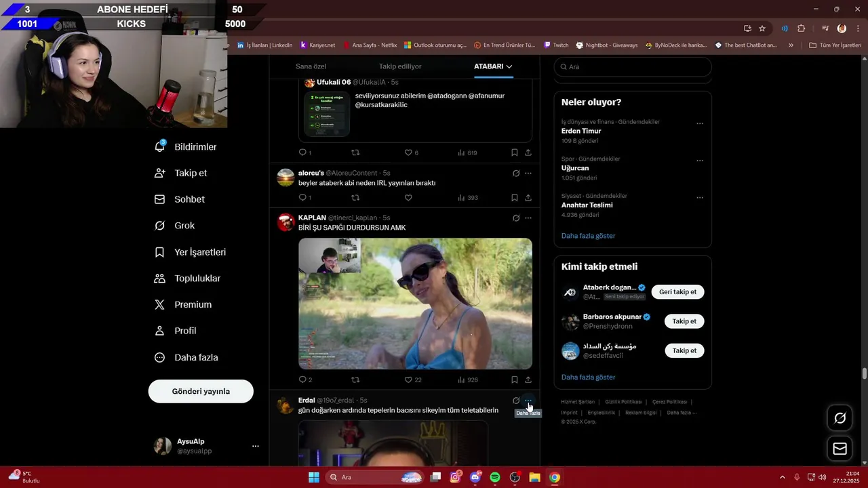
Task: Focus the Ara search field
Action: pyautogui.click(x=633, y=66)
